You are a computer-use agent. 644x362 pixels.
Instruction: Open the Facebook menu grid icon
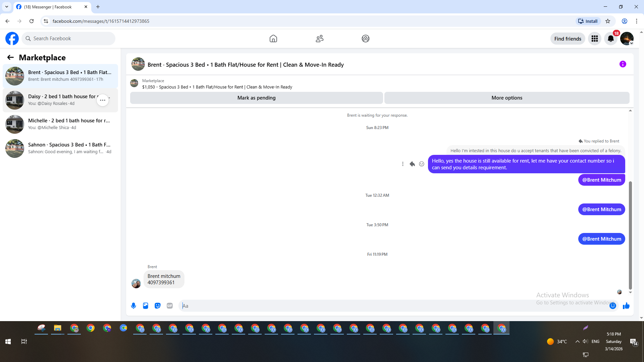click(x=595, y=39)
